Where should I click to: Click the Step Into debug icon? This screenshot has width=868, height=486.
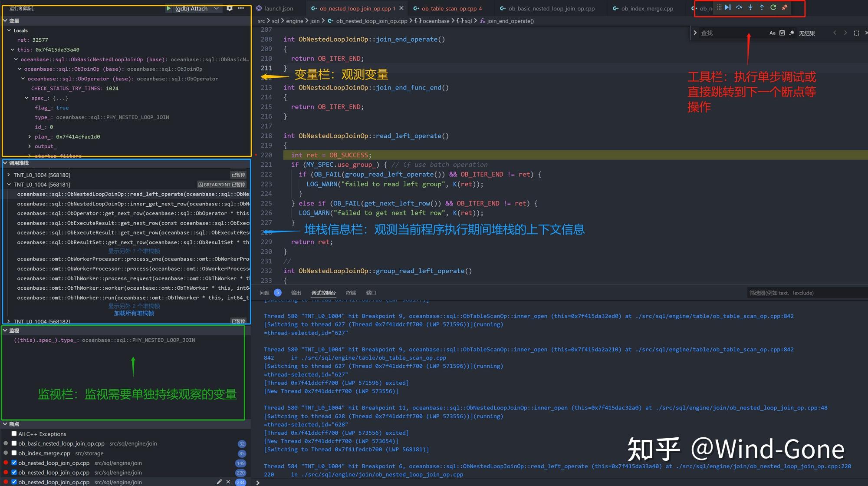click(750, 7)
